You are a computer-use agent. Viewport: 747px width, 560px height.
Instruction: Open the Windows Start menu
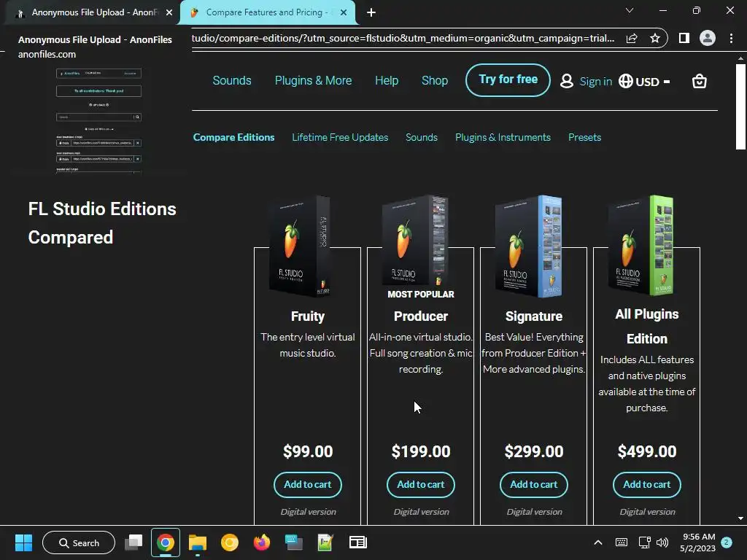coord(23,542)
